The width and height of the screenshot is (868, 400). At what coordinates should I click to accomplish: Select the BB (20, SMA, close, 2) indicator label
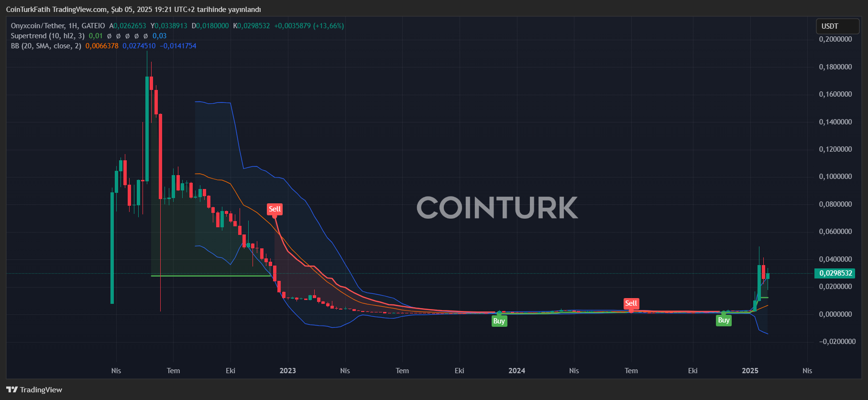(46, 46)
